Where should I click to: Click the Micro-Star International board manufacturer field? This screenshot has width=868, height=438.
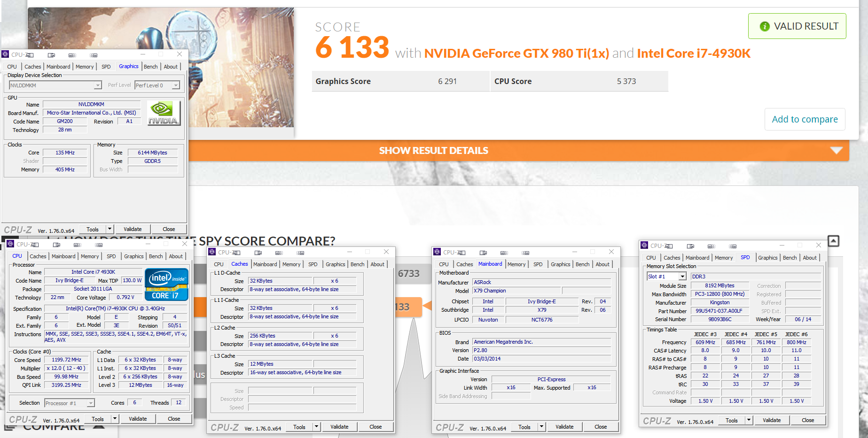point(91,113)
